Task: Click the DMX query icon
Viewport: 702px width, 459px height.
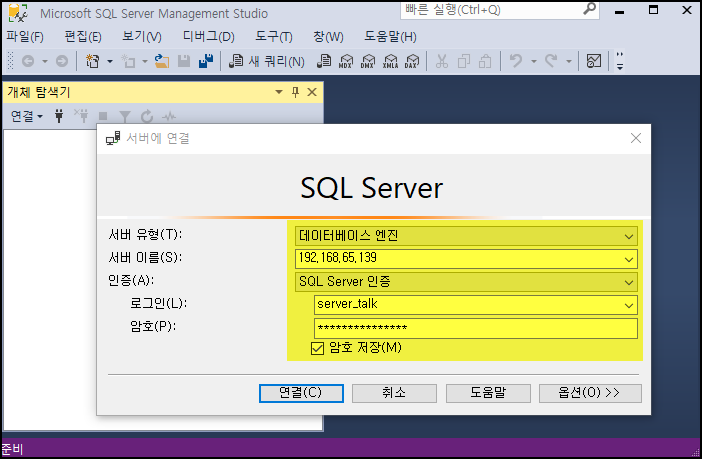Action: pos(368,61)
